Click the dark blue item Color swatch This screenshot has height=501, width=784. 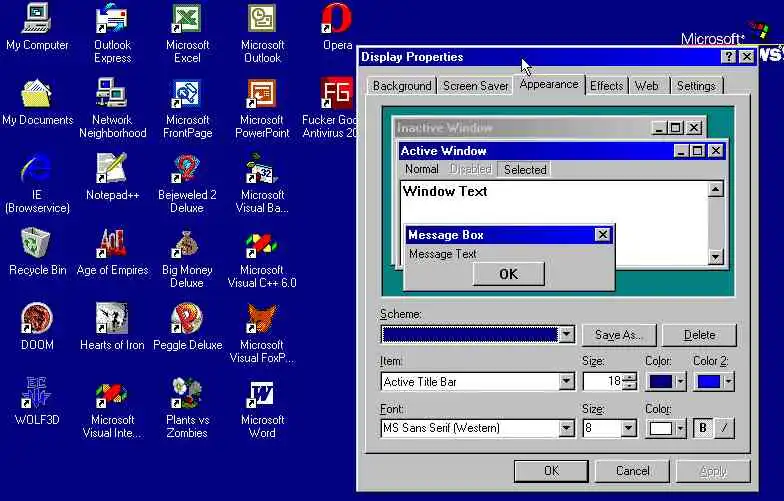coord(660,382)
